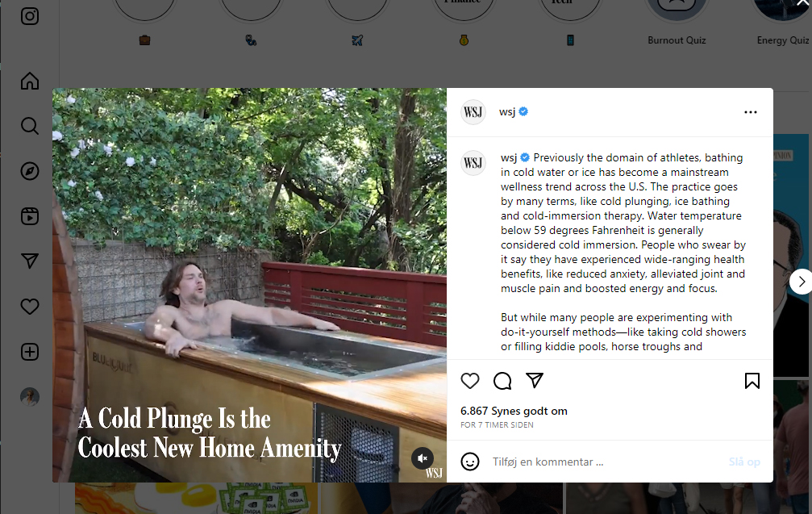Open direct messages paper plane in sidebar

(30, 261)
